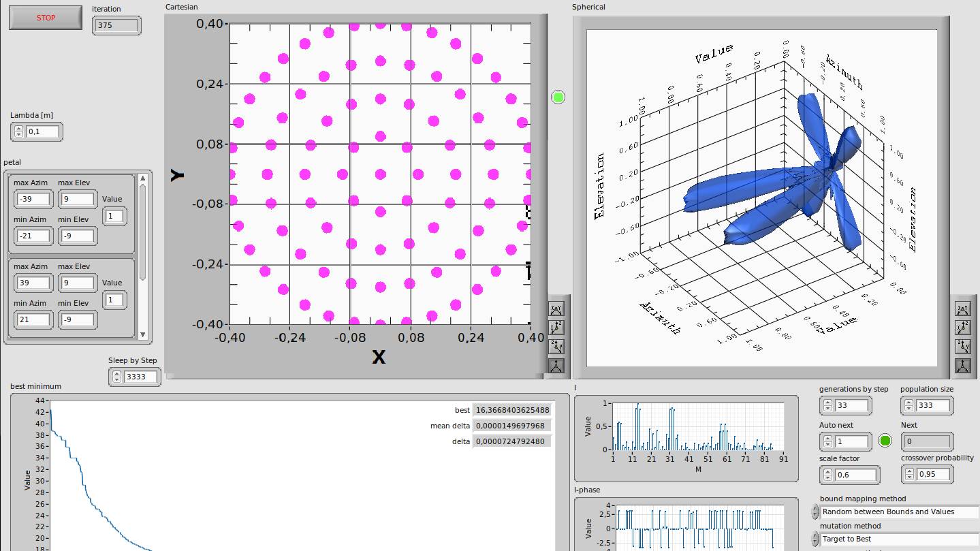Select XY projection icon on Cartesian plot
Screen dimensions: 980x551
(556, 310)
